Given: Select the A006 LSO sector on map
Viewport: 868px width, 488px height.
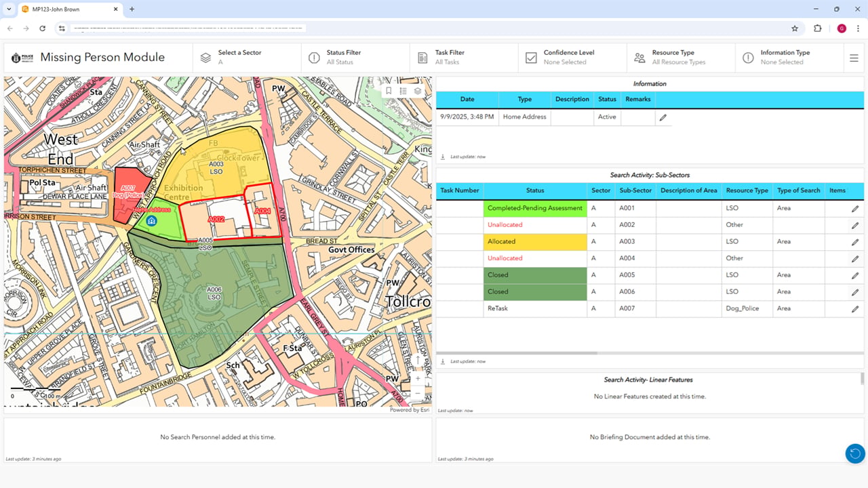Looking at the screenshot, I should tap(214, 293).
